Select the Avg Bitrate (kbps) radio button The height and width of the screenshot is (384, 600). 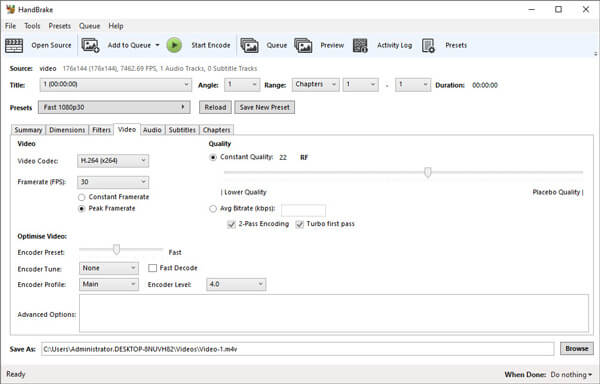[213, 209]
